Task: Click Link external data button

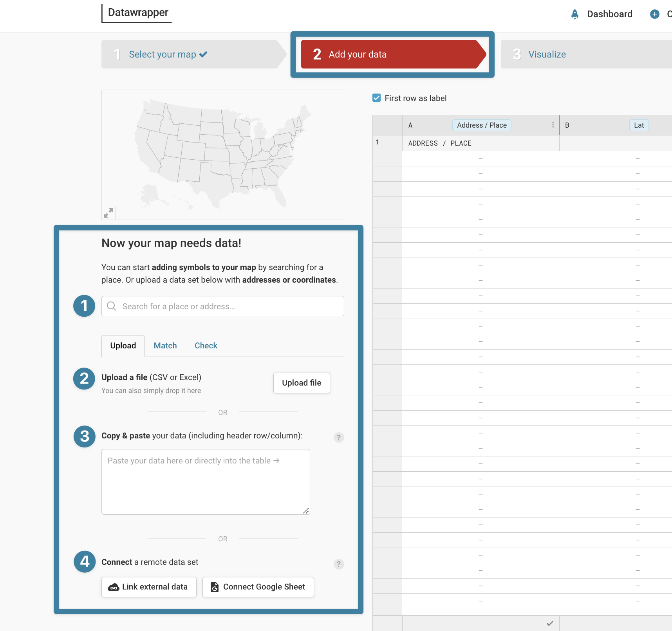Action: click(x=149, y=587)
